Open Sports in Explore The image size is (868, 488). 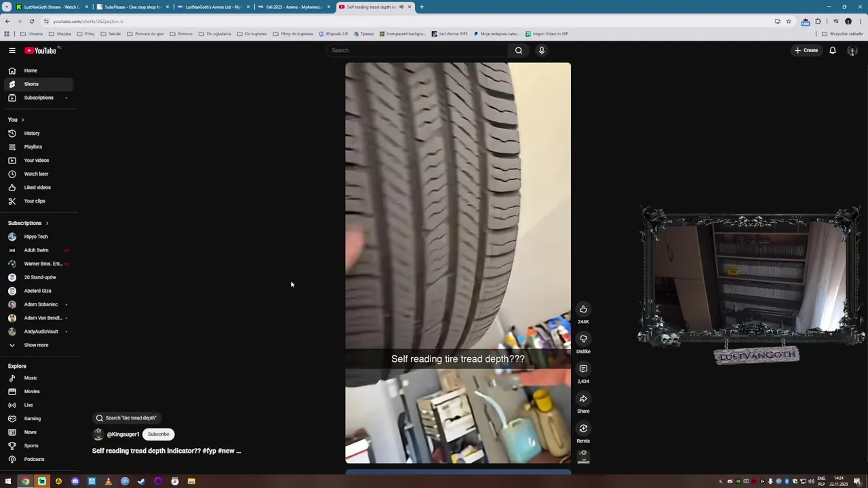pyautogui.click(x=38, y=446)
